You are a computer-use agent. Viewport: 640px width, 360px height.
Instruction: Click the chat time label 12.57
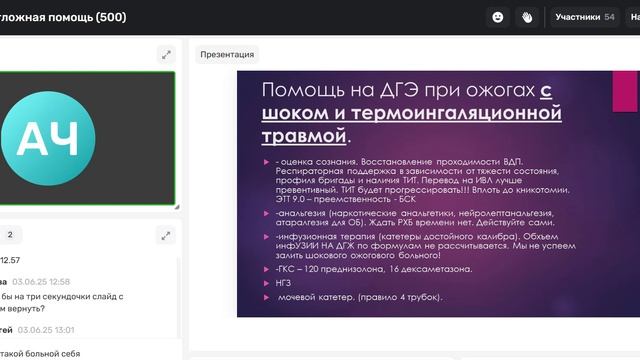10,260
